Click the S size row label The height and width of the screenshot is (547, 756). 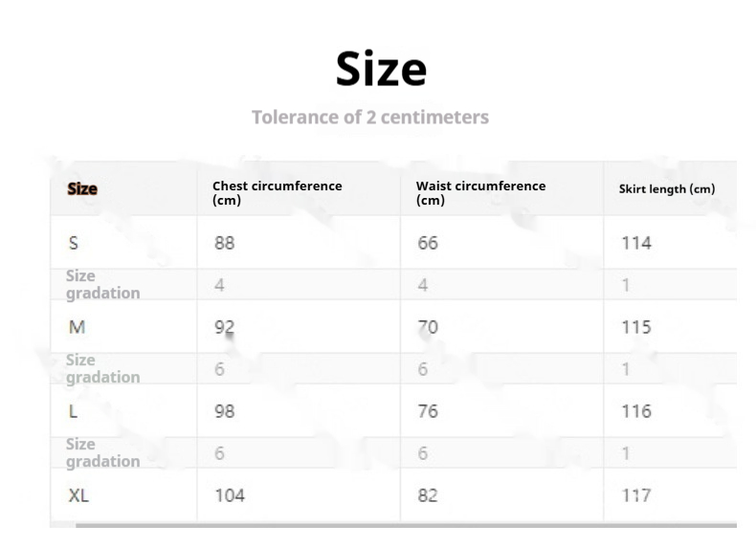[x=74, y=243]
